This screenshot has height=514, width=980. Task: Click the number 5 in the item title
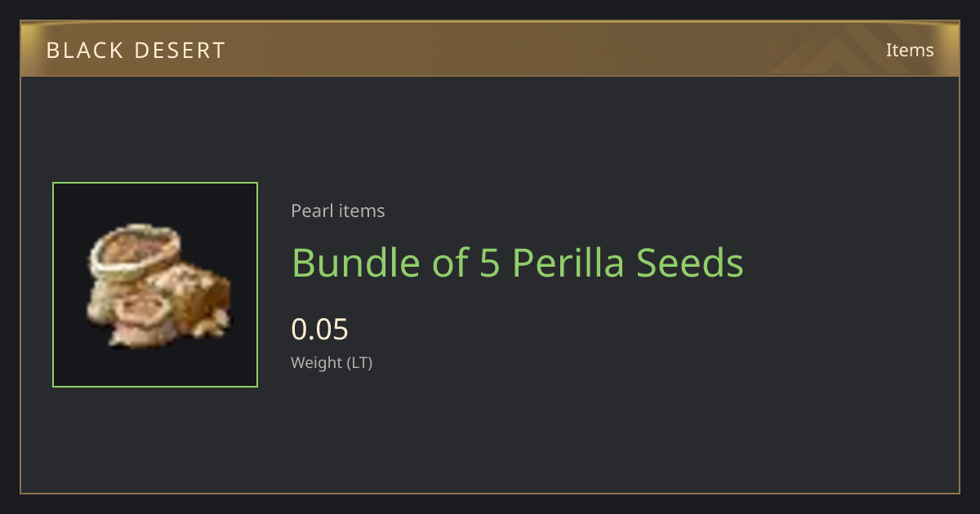489,264
